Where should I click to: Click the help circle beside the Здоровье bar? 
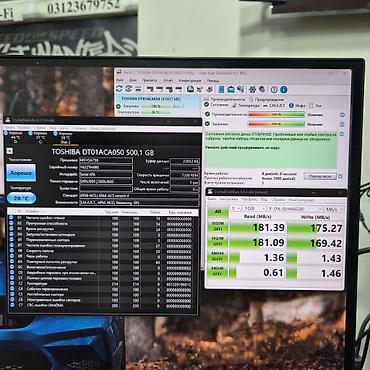[x=342, y=124]
